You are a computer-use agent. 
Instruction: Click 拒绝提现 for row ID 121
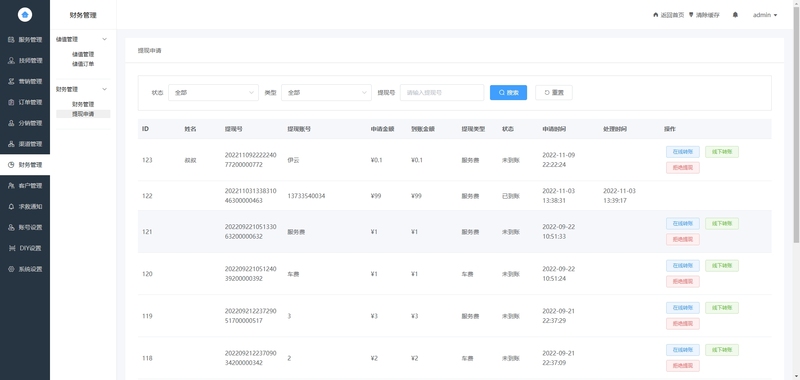tap(683, 240)
